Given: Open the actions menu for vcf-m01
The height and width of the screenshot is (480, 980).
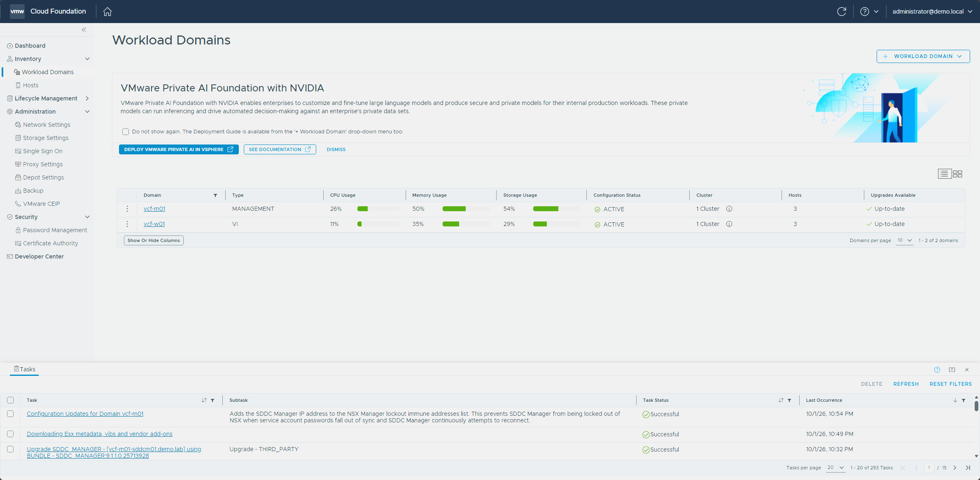Looking at the screenshot, I should (x=127, y=209).
